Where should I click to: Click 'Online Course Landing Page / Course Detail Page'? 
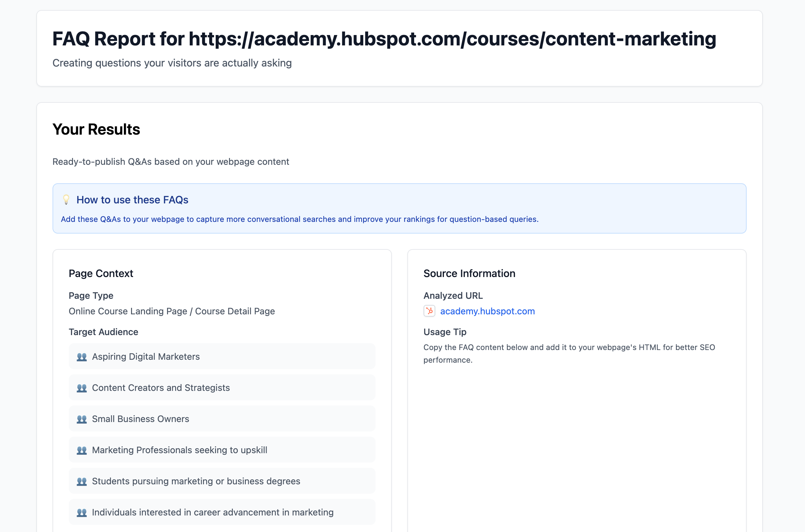coord(172,311)
